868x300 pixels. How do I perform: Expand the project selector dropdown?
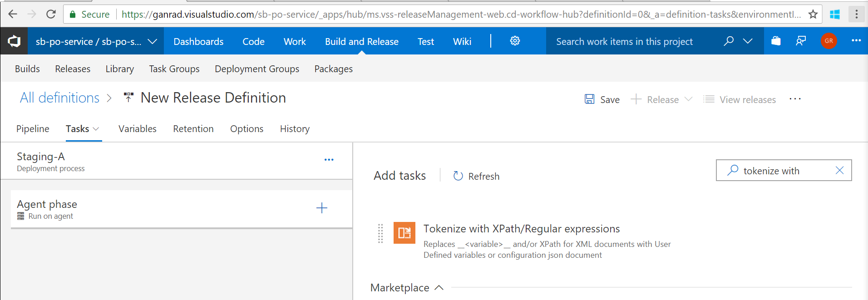153,41
